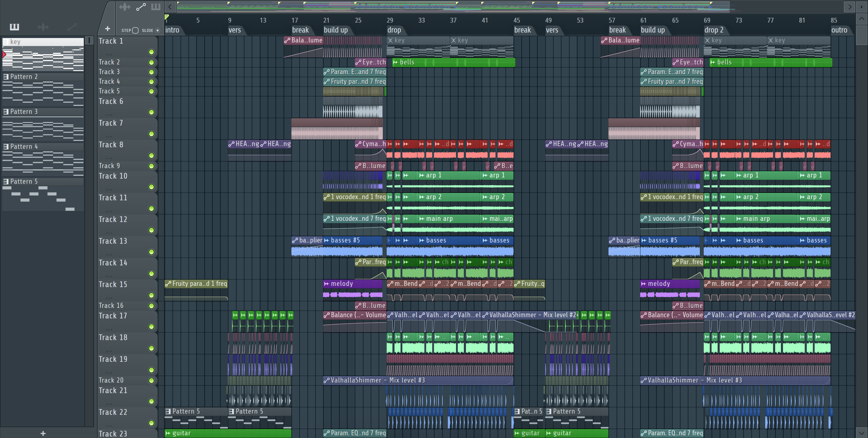Select the first "arp 2" label on Track 11
The height and width of the screenshot is (438, 868).
[434, 197]
